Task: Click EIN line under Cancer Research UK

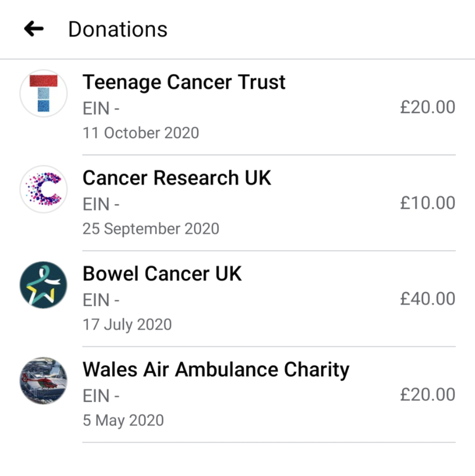Action: point(101,204)
